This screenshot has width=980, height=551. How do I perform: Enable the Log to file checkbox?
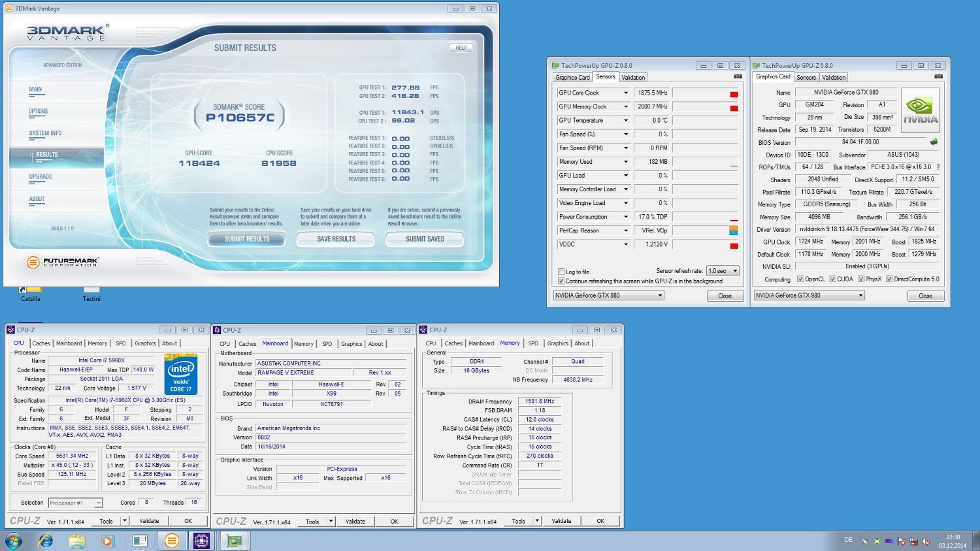tap(561, 272)
